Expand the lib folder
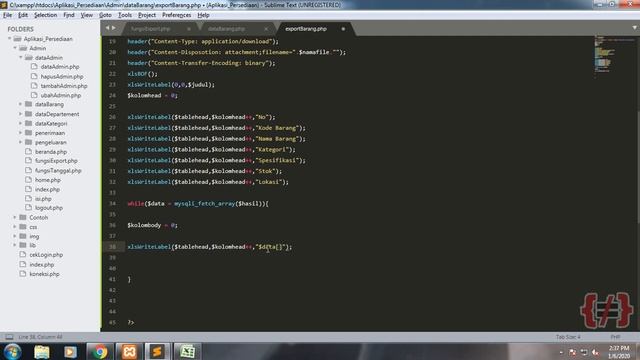The image size is (640, 360). 15,245
